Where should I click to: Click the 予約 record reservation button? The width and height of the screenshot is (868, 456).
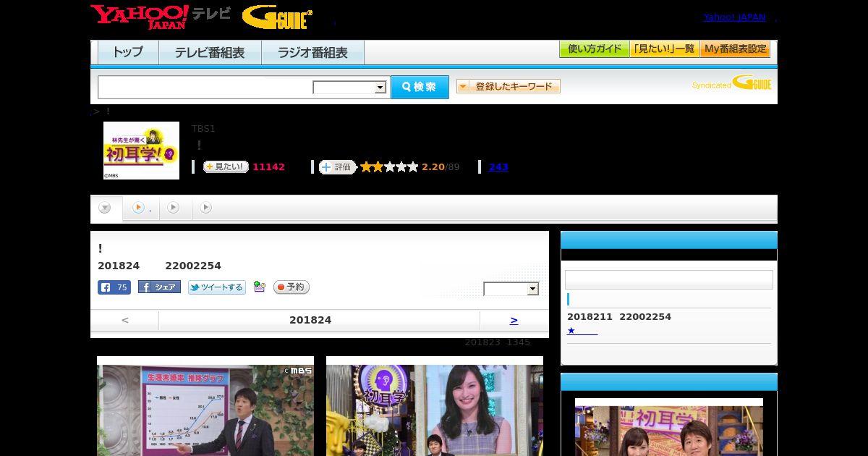(x=292, y=287)
